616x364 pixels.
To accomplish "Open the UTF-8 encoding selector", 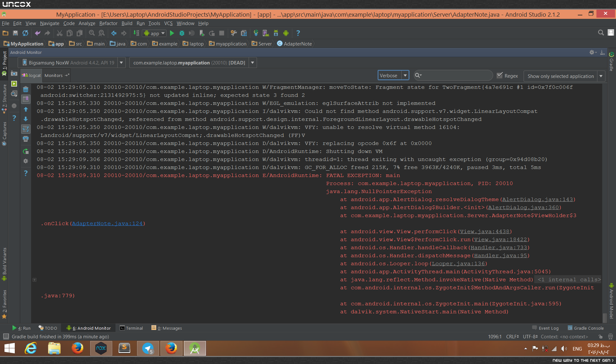I will coord(530,336).
